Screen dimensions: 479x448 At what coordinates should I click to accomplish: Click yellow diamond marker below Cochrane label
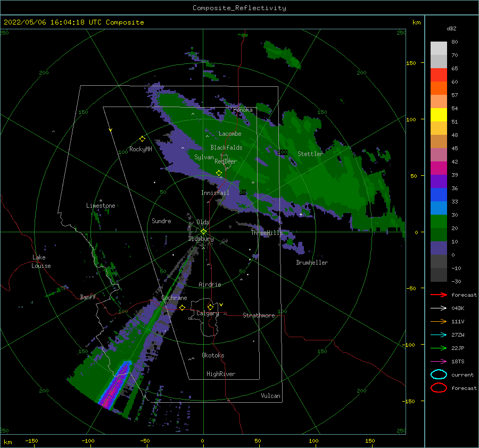pyautogui.click(x=182, y=307)
